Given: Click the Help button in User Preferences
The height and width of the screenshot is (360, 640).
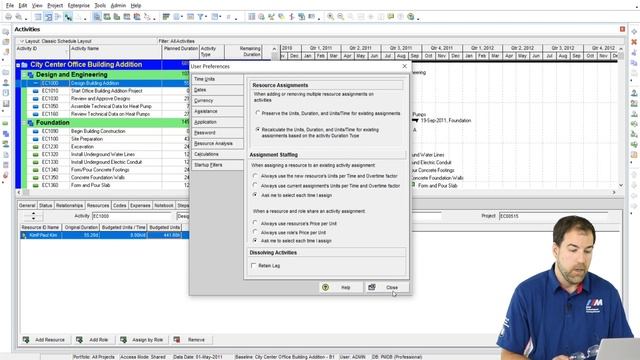Looking at the screenshot, I should click(x=341, y=287).
